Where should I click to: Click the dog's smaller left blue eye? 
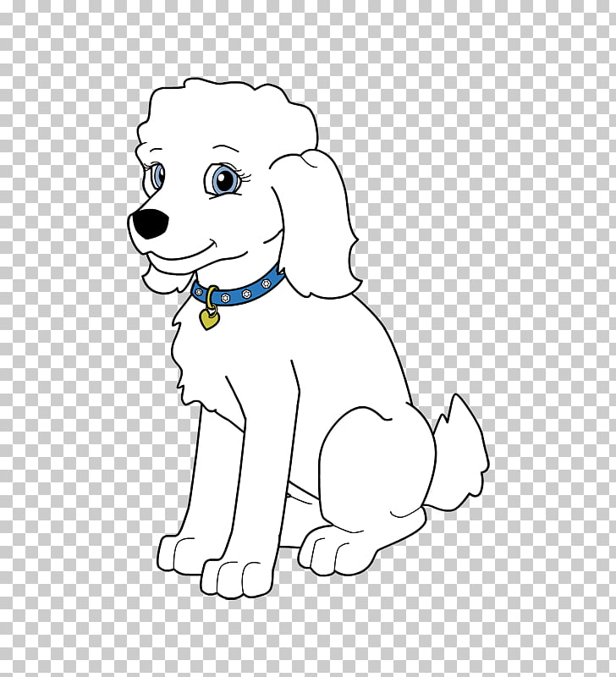tap(157, 176)
